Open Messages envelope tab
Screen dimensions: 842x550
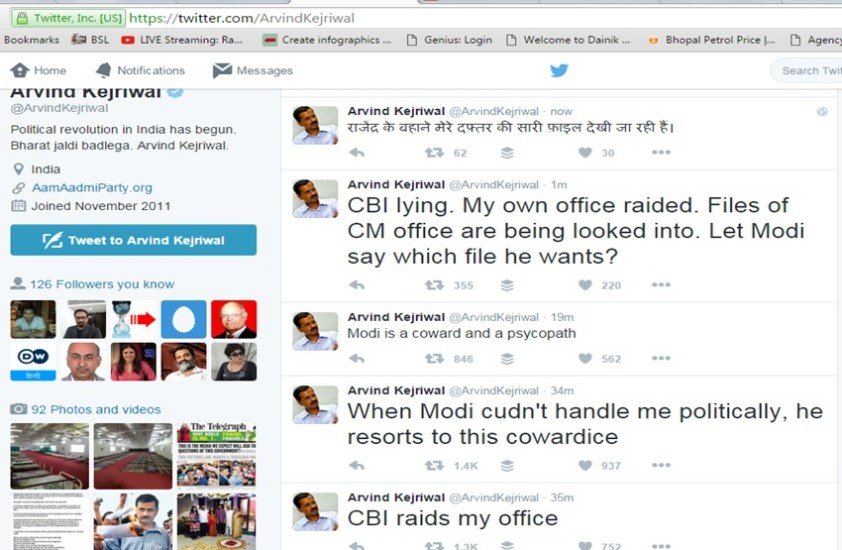252,70
